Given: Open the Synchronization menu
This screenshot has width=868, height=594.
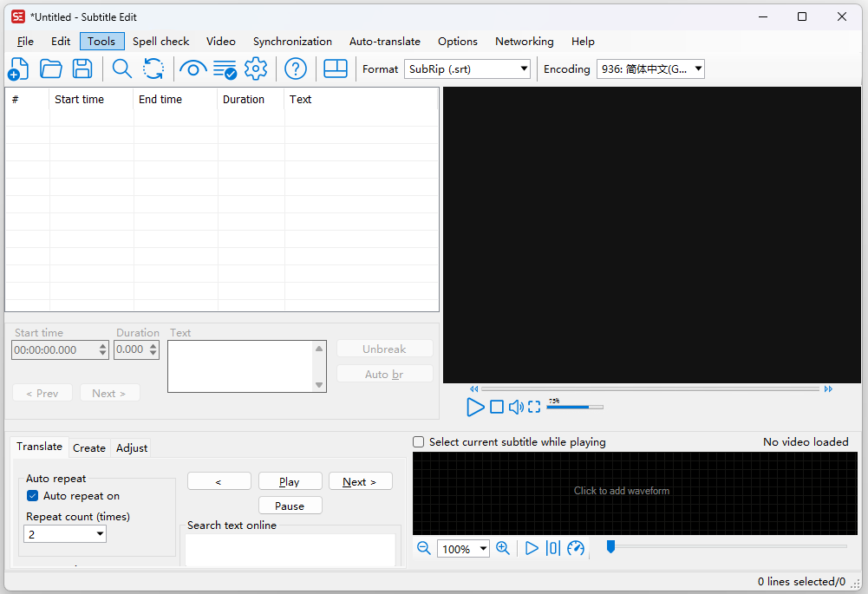Looking at the screenshot, I should point(292,41).
